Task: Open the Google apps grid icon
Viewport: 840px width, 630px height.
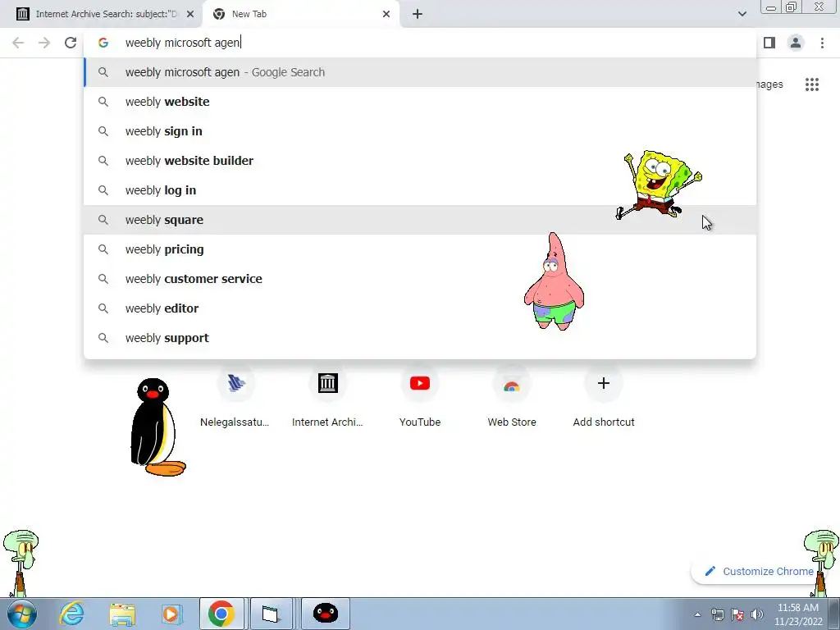Action: coord(812,84)
